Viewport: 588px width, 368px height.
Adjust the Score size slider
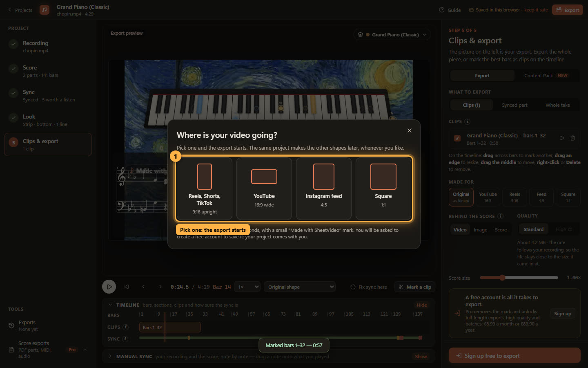pos(519,278)
